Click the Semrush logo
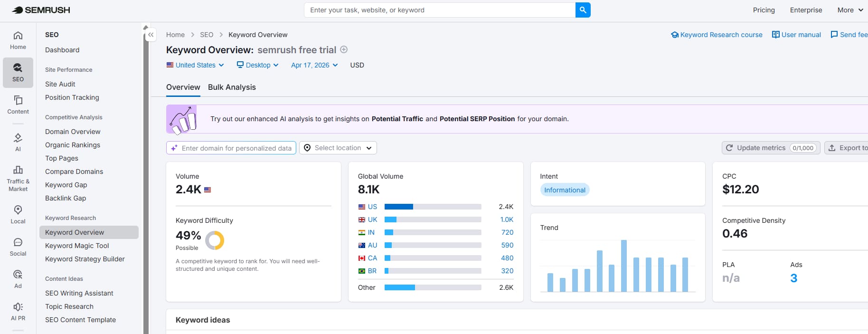The width and height of the screenshot is (868, 334). [41, 10]
